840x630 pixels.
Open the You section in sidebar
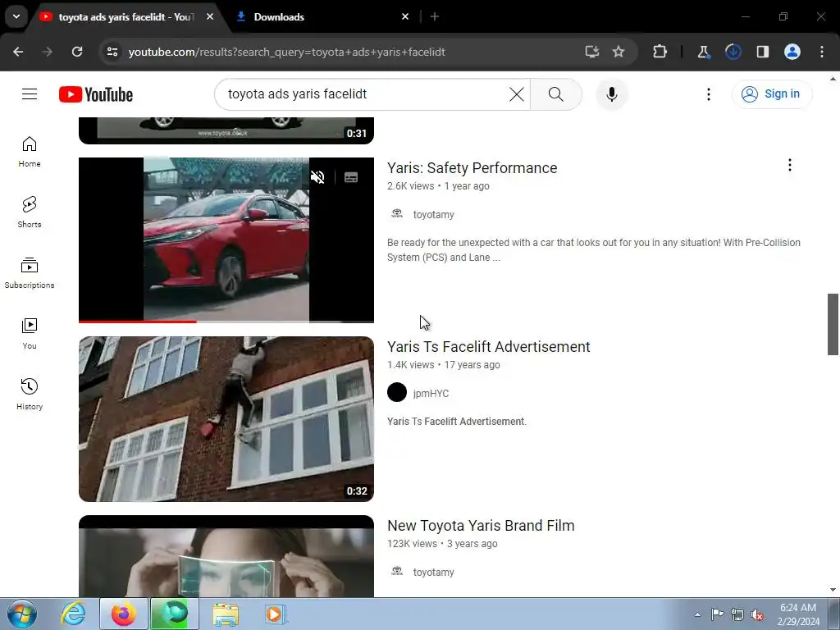[30, 333]
